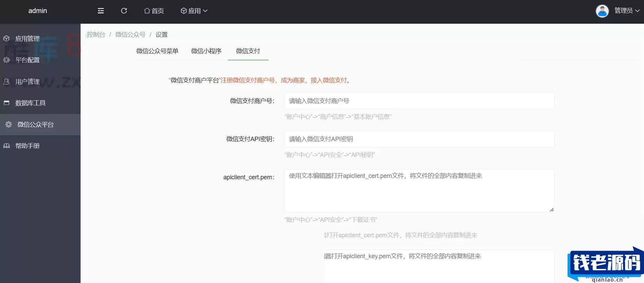The width and height of the screenshot is (644, 283).
Task: Select the 微信支付 tab
Action: click(248, 51)
